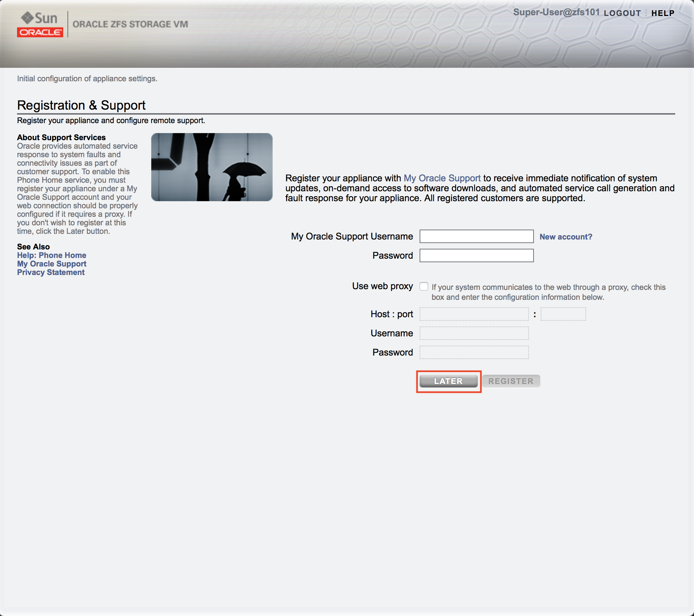The image size is (694, 616).
Task: Open the HELP link
Action: point(663,13)
